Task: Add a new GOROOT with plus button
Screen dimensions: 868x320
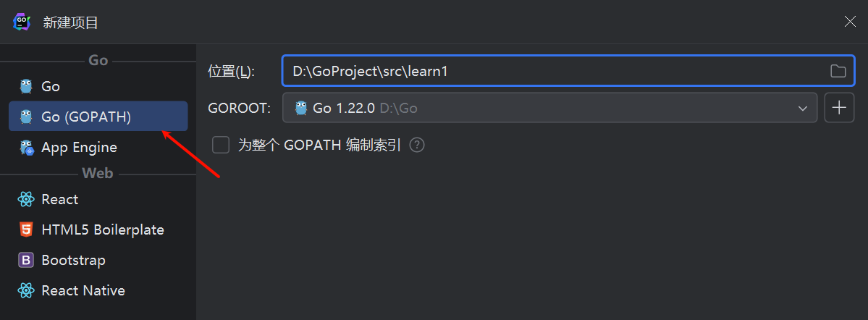Action: (839, 107)
